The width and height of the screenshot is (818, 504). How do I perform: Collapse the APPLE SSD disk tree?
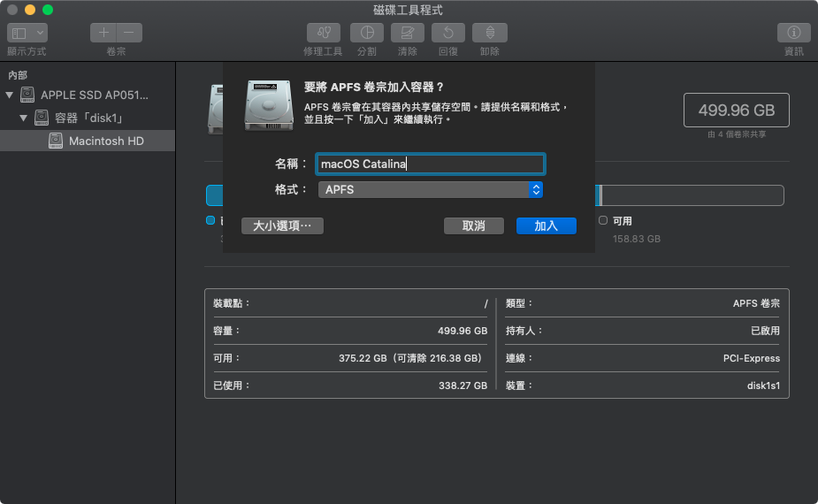[x=10, y=95]
